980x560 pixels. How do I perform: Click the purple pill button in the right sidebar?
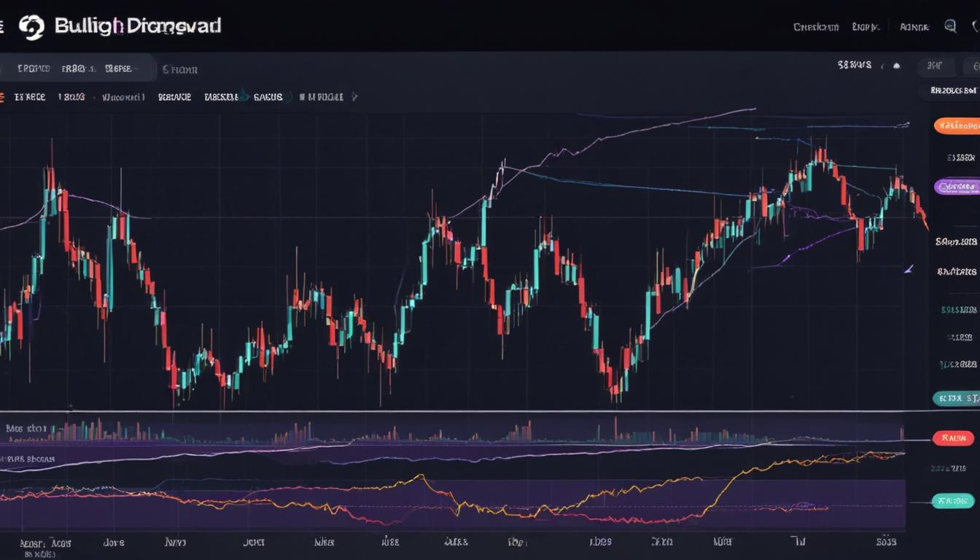tap(955, 187)
